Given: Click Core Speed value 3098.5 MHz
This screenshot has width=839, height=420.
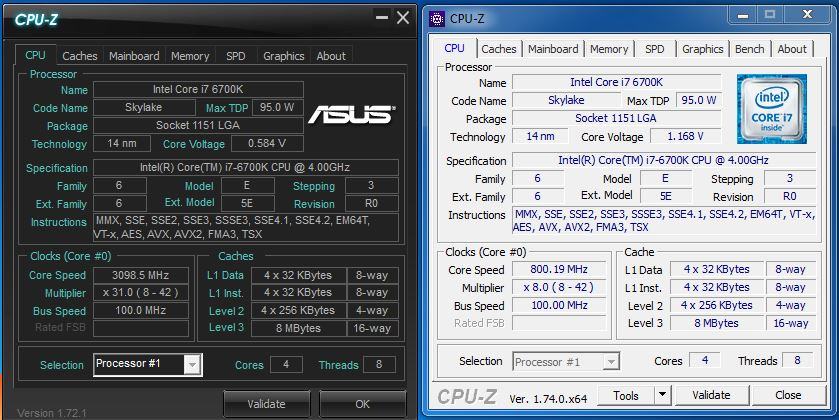Looking at the screenshot, I should (141, 276).
